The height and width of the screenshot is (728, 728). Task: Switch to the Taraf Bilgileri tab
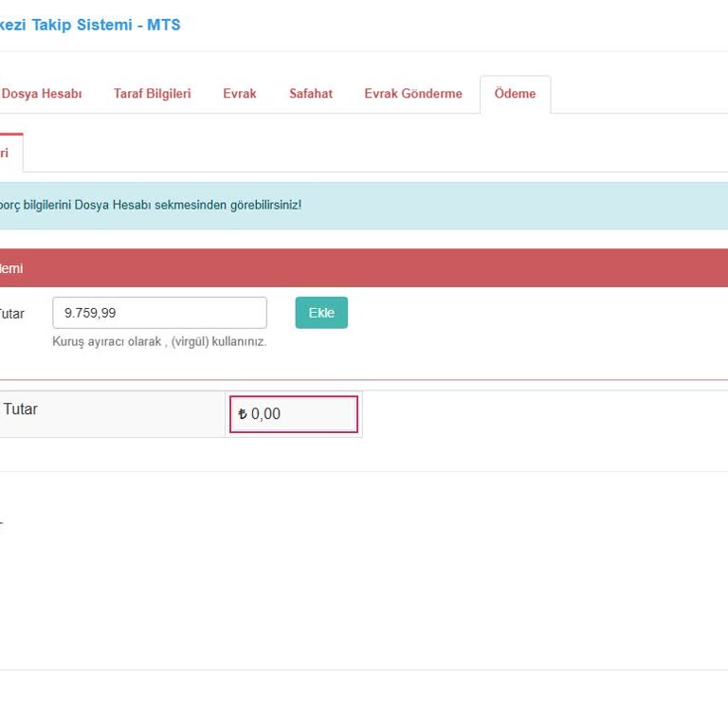(152, 94)
